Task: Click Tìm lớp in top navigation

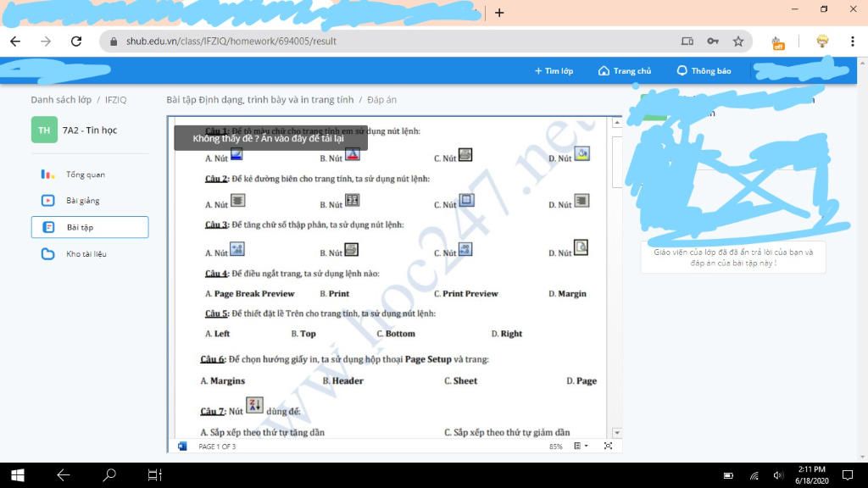Action: [x=554, y=71]
